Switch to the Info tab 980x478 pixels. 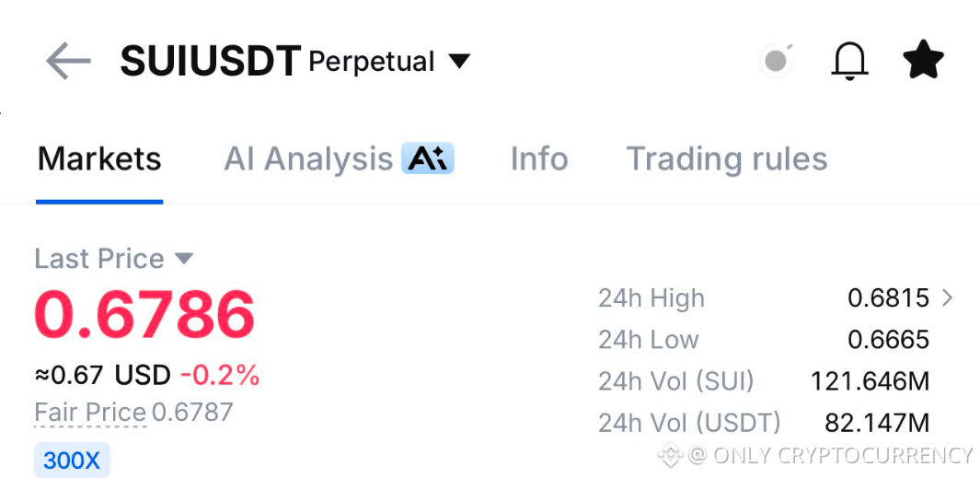538,159
